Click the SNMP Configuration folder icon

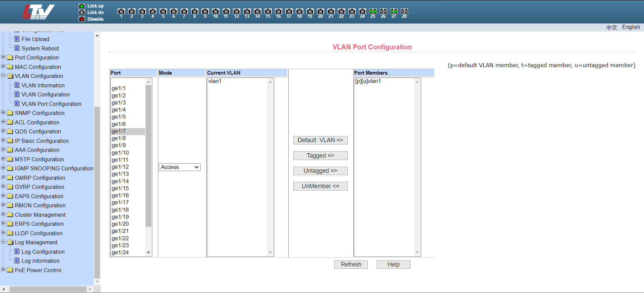pyautogui.click(x=10, y=113)
